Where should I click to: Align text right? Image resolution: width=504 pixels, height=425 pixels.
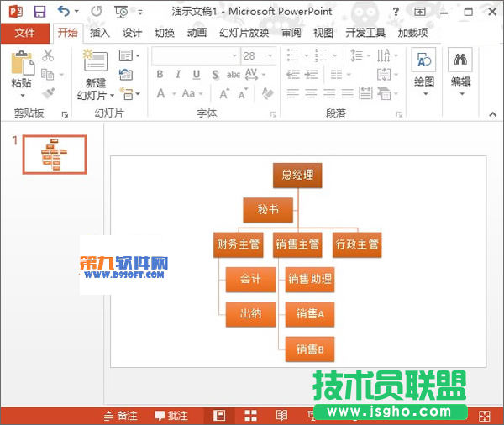(329, 93)
